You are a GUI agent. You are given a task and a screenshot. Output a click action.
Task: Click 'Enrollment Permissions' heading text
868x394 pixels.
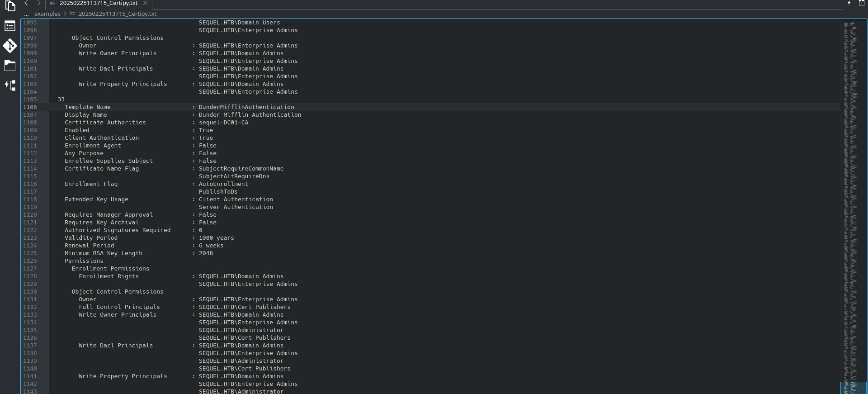pos(110,269)
